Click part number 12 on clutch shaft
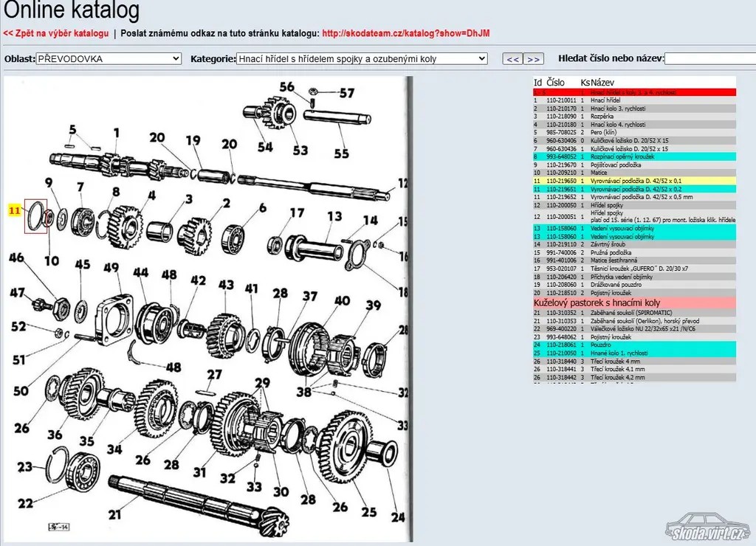The width and height of the screenshot is (756, 546). click(402, 183)
